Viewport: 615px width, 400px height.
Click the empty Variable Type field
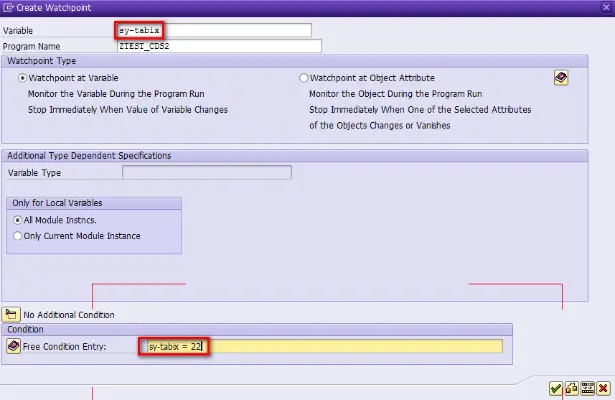click(x=207, y=173)
